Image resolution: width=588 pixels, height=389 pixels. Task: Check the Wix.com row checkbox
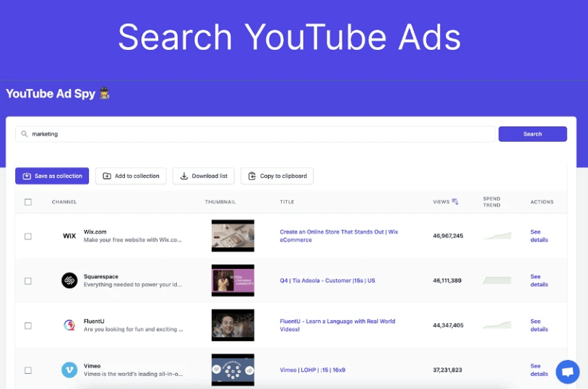click(28, 236)
